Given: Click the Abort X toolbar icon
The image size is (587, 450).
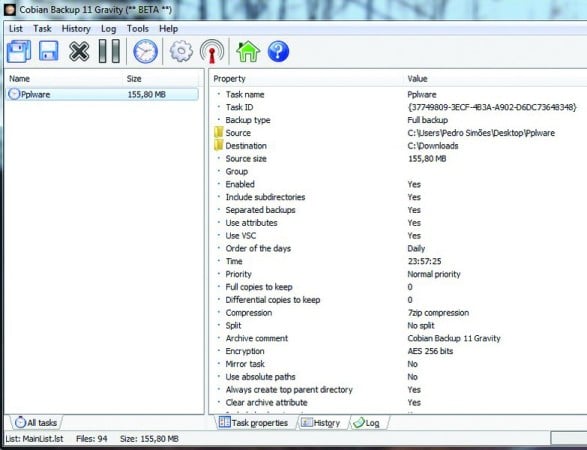Looking at the screenshot, I should pos(79,51).
